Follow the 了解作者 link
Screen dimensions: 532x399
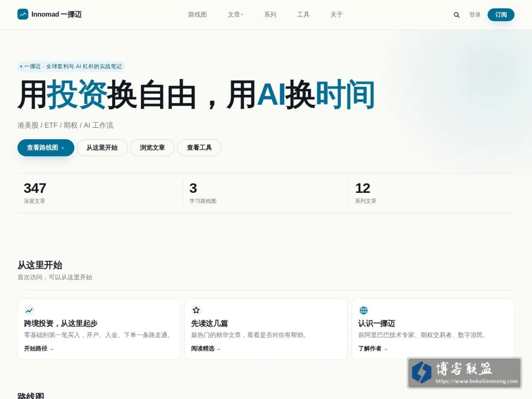[373, 348]
